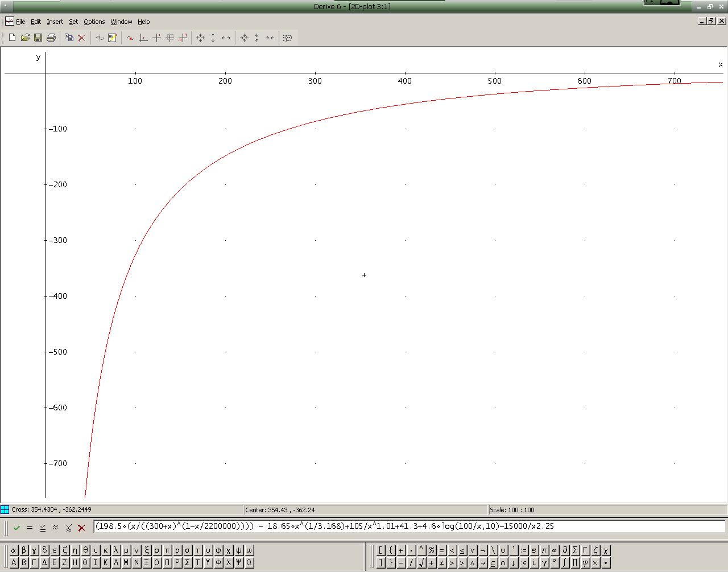Open a file with the folder icon
728x572 pixels.
tap(25, 38)
